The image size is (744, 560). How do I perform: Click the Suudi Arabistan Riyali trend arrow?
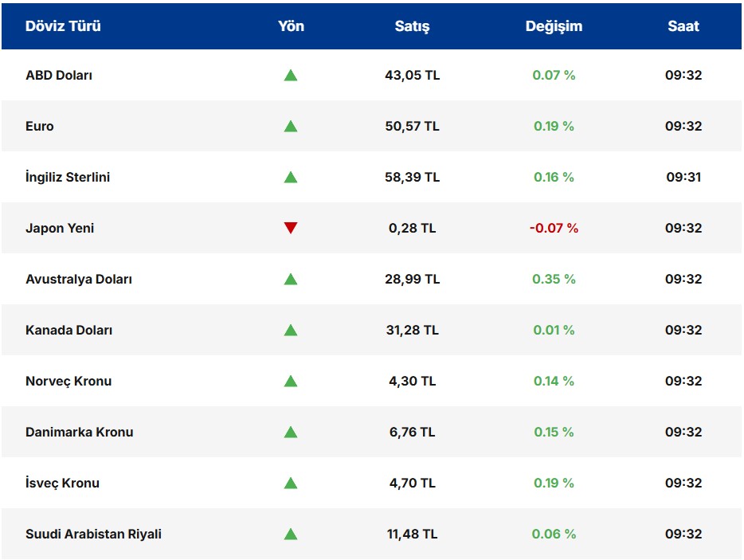[x=291, y=535]
